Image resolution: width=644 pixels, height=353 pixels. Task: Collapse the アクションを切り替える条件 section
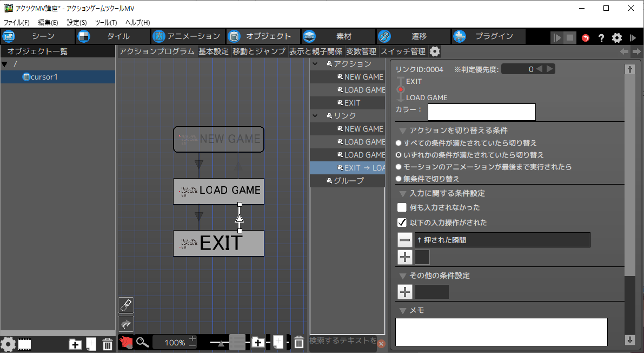coord(403,130)
